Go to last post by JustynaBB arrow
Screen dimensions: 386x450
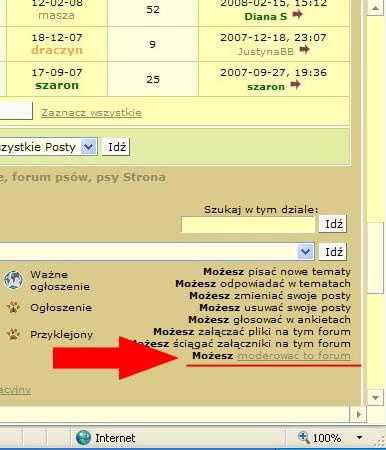[x=304, y=50]
